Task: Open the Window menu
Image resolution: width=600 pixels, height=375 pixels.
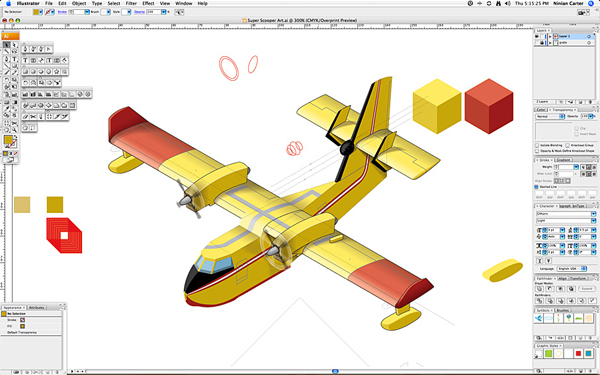Action: 184,3
